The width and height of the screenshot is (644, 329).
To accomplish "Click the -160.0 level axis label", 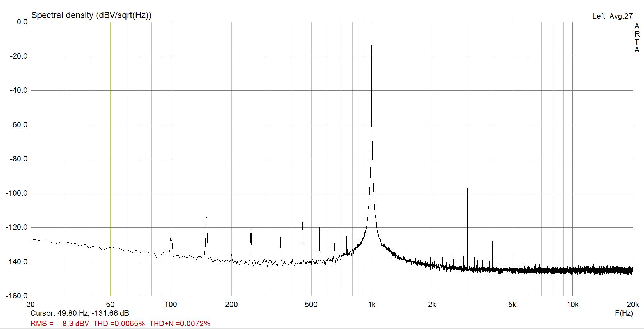I will (x=17, y=296).
